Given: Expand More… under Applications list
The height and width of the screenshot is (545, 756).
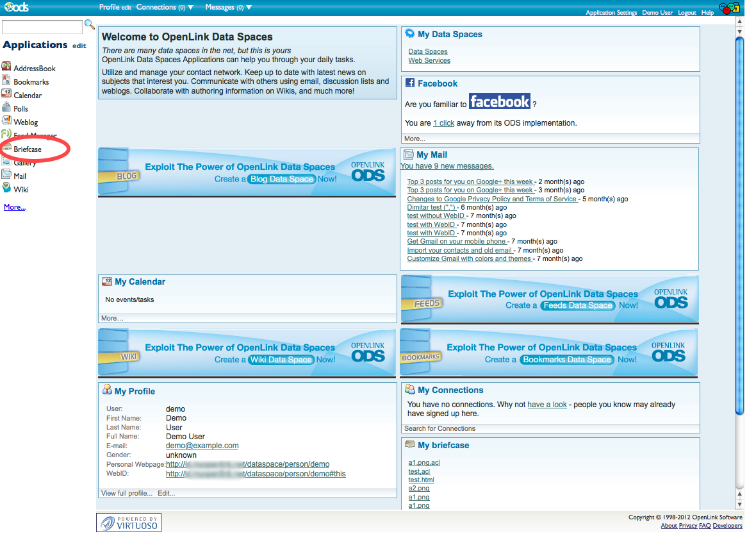Looking at the screenshot, I should point(15,207).
